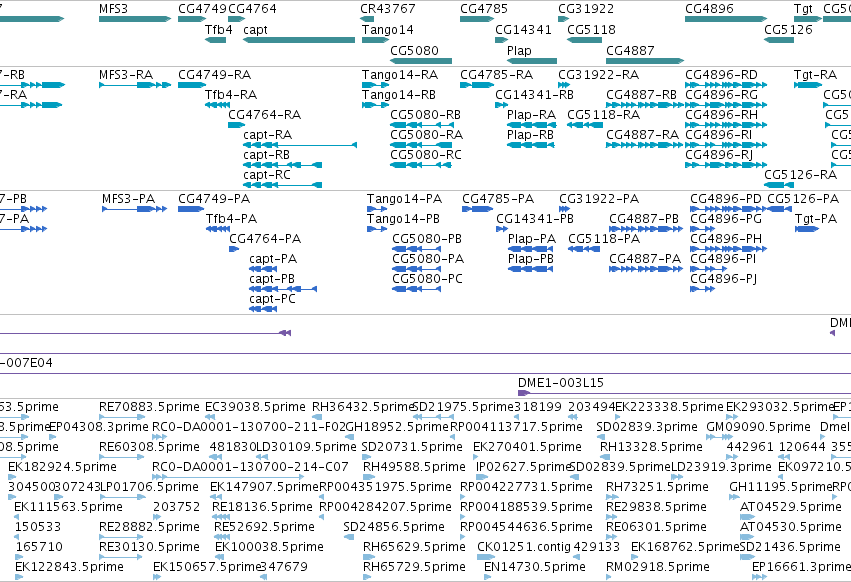Click the CG14341 gene label
Viewport: 851px width, 582px height.
click(523, 29)
